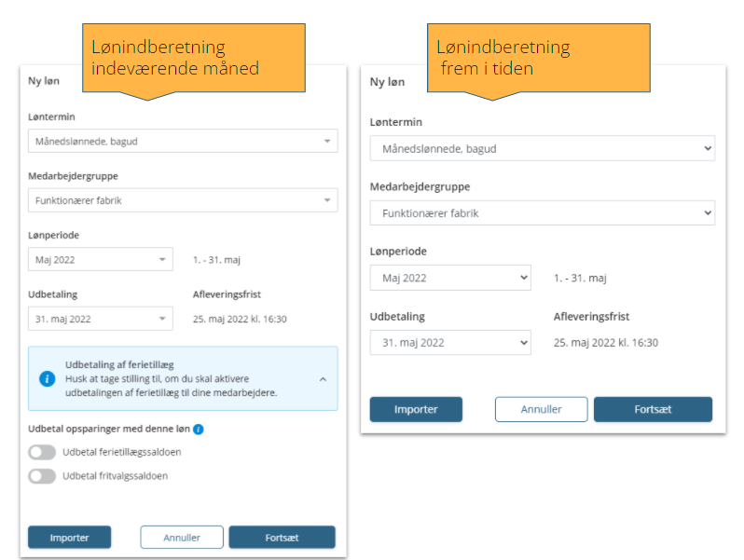744x560 pixels.
Task: Open Udbetaling date dropdown in right form
Action: click(450, 342)
